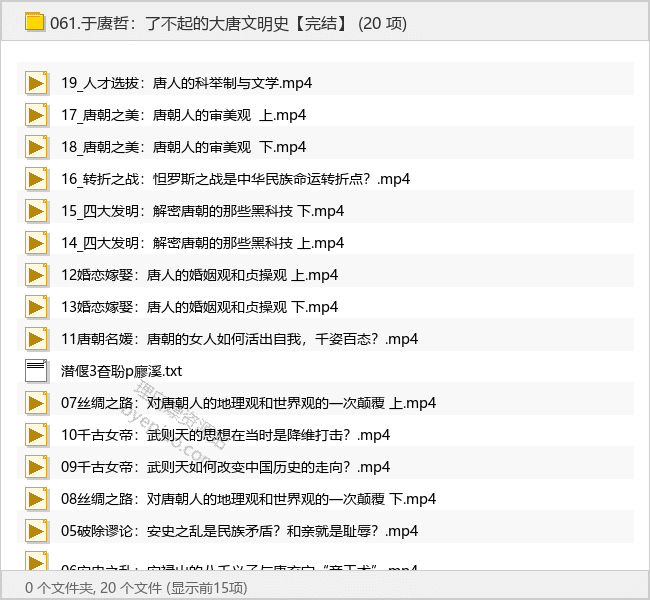
Task: Select file 08丝绸之路 下.mp4
Action: [x=248, y=499]
